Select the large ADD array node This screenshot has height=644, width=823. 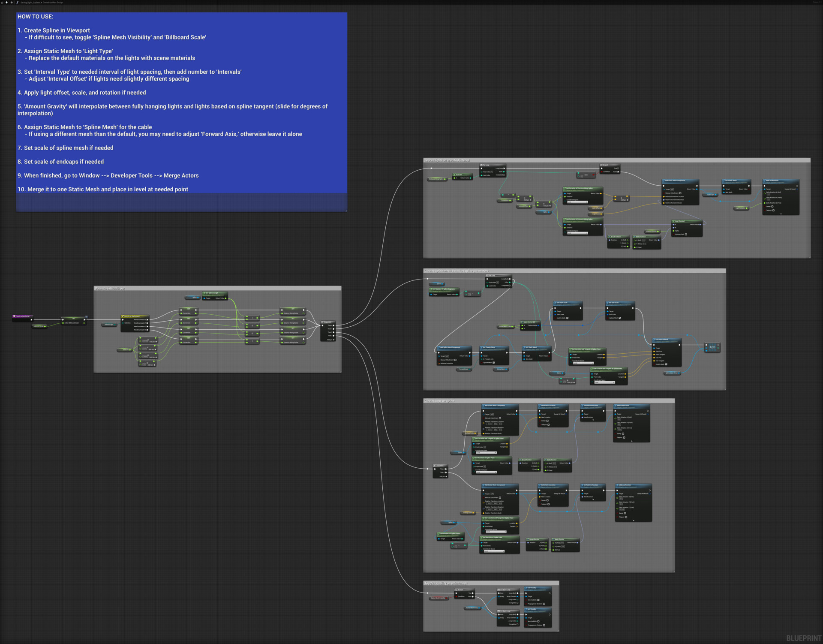(x=712, y=347)
